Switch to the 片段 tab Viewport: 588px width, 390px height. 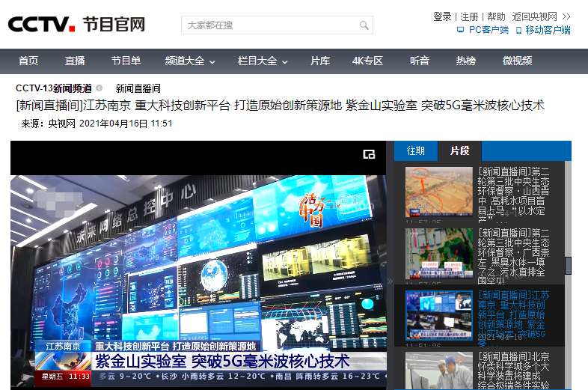pyautogui.click(x=460, y=151)
